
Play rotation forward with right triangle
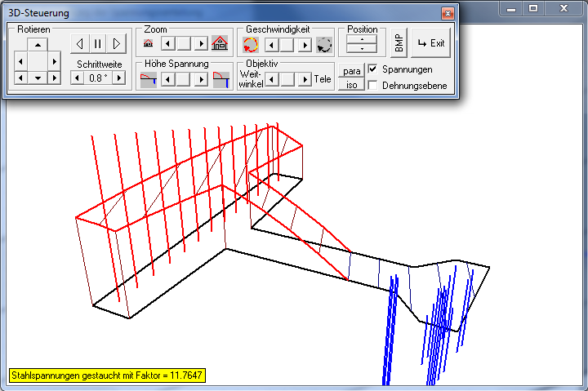tap(117, 43)
